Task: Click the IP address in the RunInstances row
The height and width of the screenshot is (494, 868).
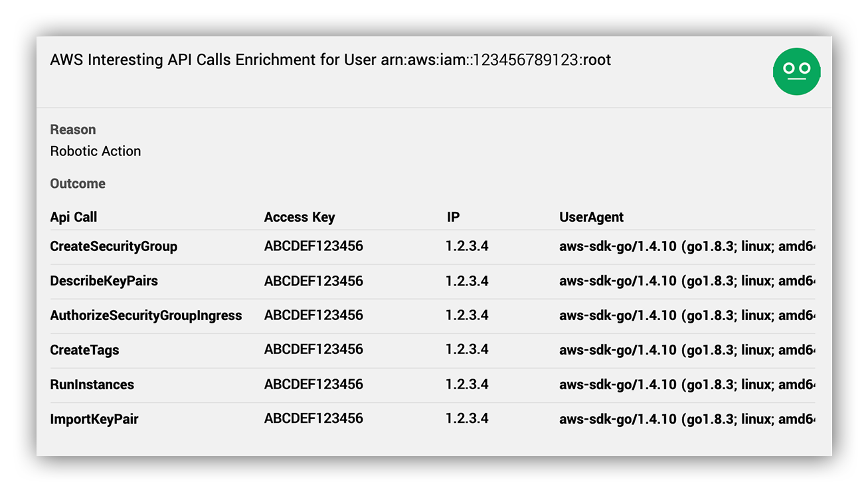Action: click(x=468, y=384)
